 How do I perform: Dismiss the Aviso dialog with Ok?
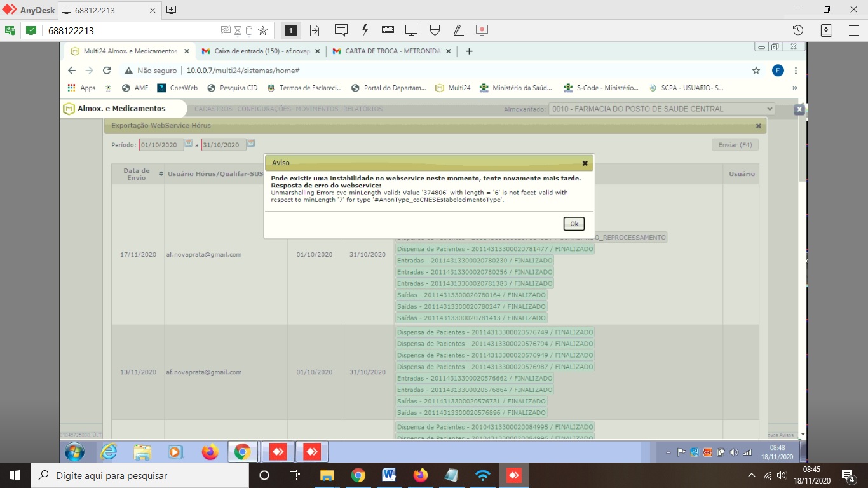click(573, 224)
